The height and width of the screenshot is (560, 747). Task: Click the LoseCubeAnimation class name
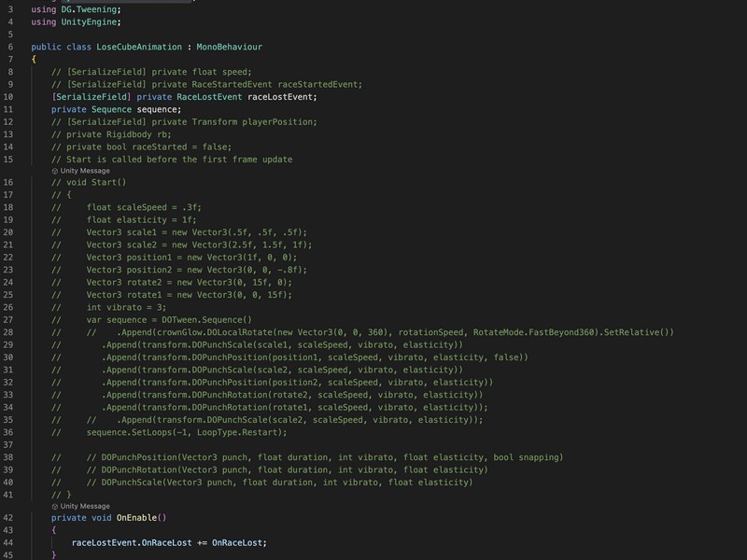(x=139, y=47)
